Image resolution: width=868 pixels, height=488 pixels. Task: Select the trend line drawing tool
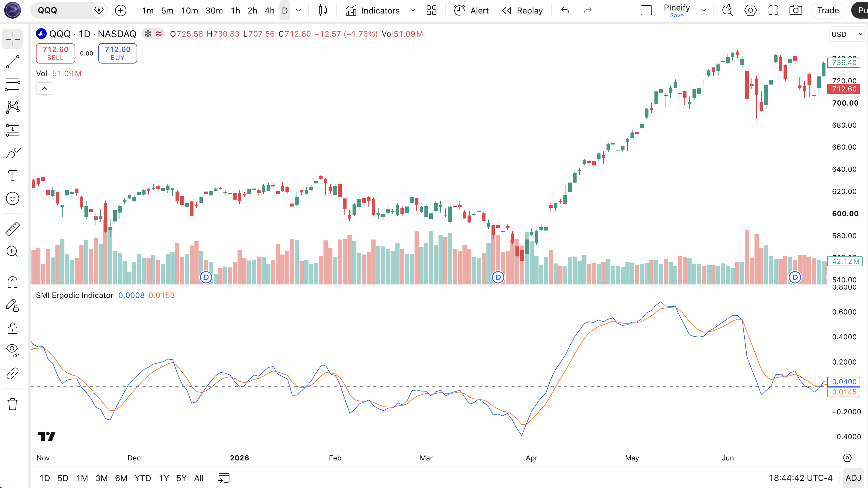point(13,62)
